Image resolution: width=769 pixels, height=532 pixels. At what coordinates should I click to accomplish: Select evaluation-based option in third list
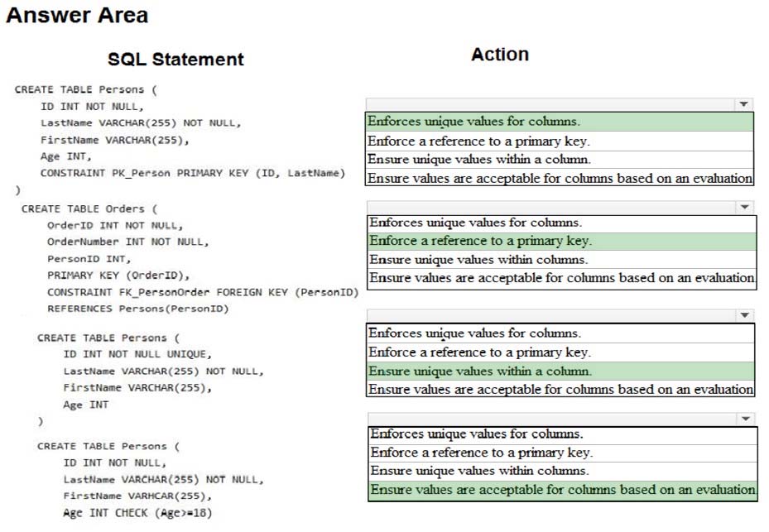pos(560,390)
